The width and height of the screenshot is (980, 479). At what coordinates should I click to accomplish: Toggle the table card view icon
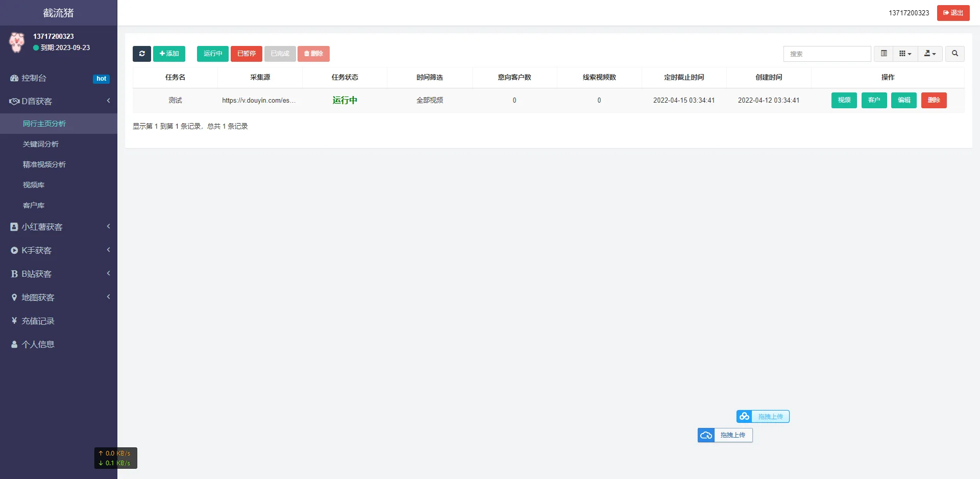coord(884,54)
